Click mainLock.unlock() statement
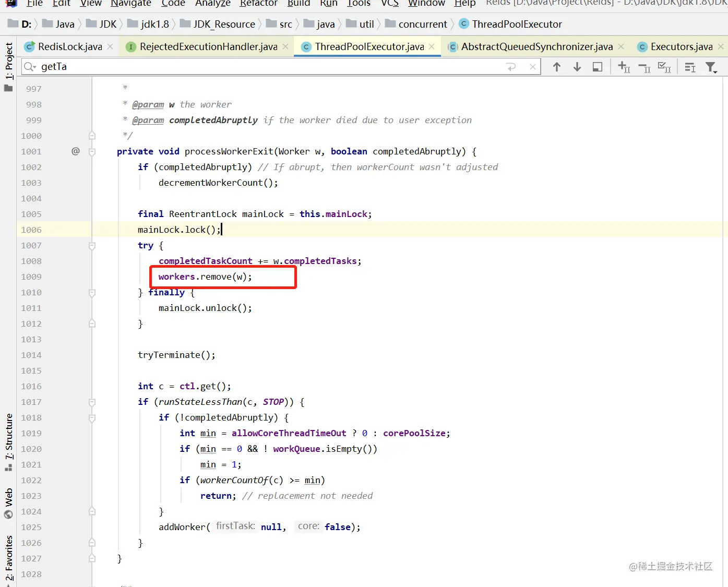 (x=205, y=308)
